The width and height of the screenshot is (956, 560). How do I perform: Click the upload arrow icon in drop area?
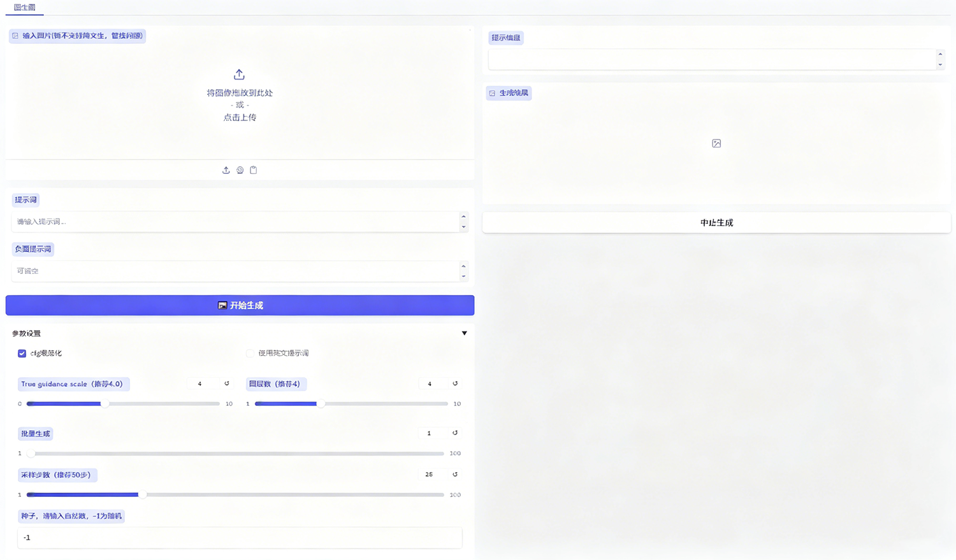click(239, 75)
